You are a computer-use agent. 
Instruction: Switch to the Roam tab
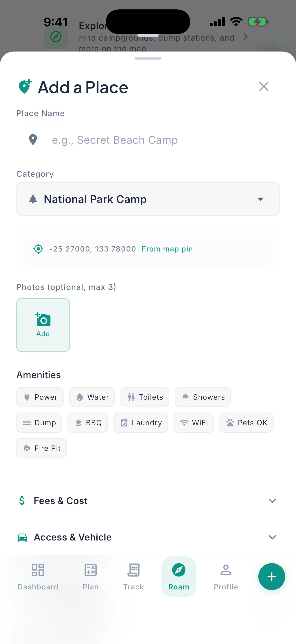[x=179, y=576]
